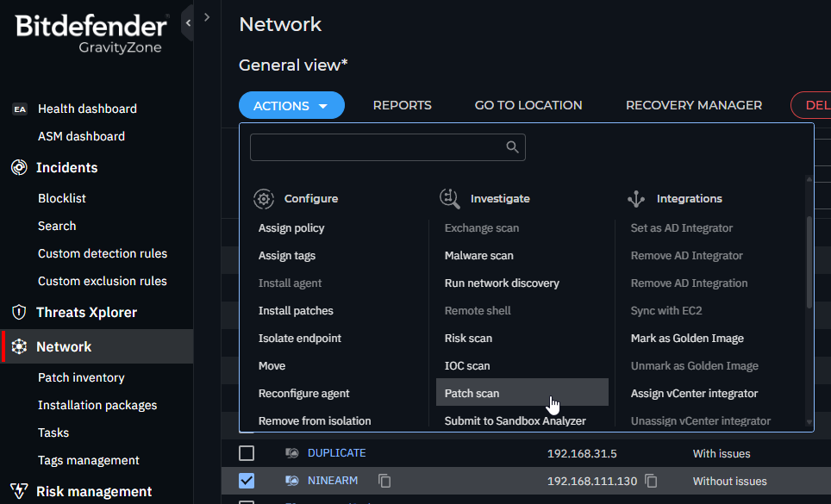Focus the actions search input field
The image size is (831, 504).
(x=375, y=147)
